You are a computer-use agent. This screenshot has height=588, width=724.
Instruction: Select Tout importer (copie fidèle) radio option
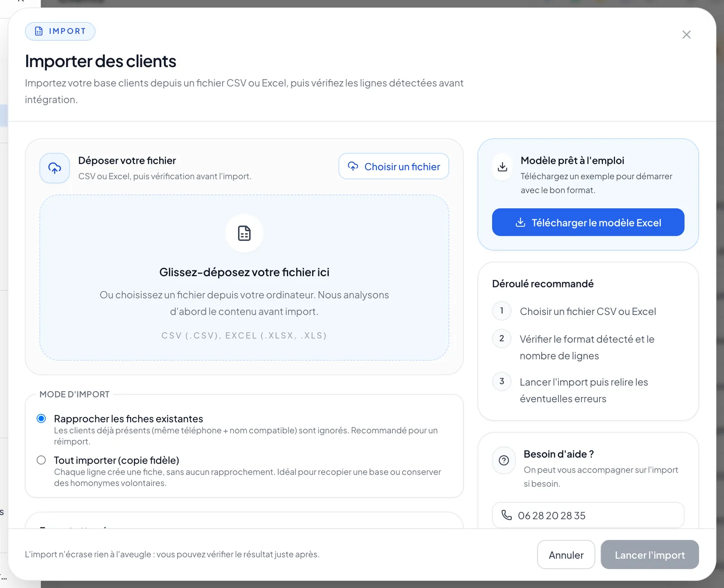(x=41, y=460)
